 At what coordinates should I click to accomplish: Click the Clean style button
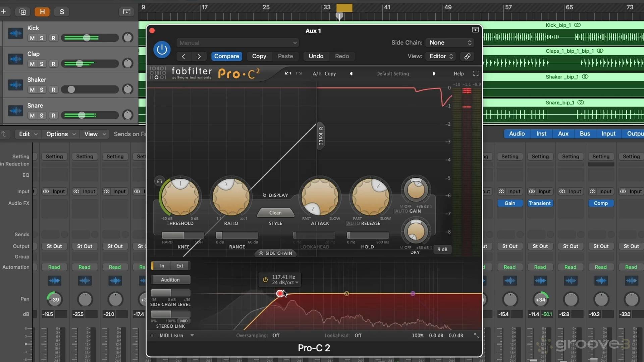pyautogui.click(x=275, y=213)
